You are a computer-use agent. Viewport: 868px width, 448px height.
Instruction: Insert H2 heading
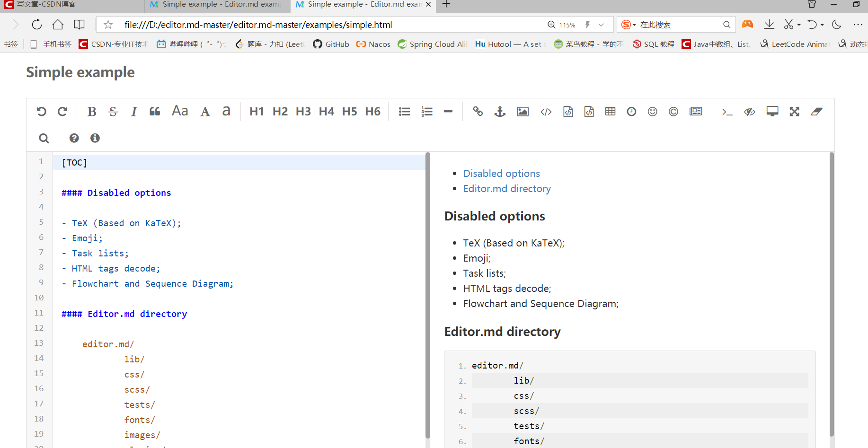click(280, 112)
